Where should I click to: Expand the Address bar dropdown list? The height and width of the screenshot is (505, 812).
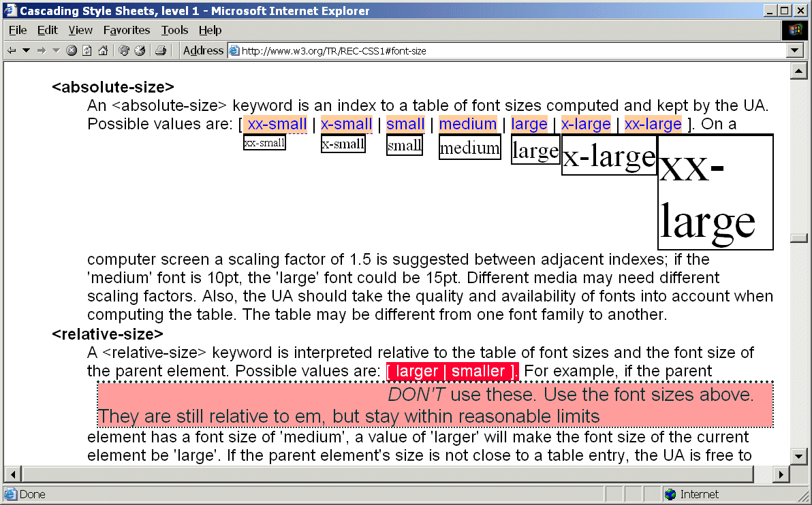(x=795, y=50)
